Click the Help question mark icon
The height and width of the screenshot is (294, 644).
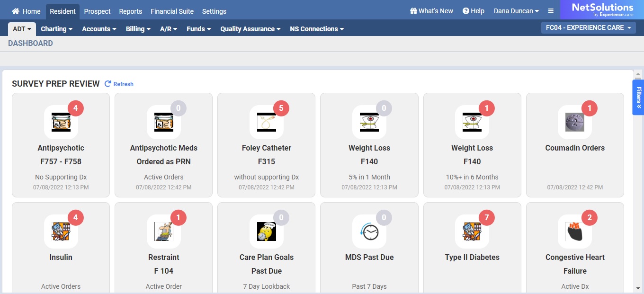(465, 11)
